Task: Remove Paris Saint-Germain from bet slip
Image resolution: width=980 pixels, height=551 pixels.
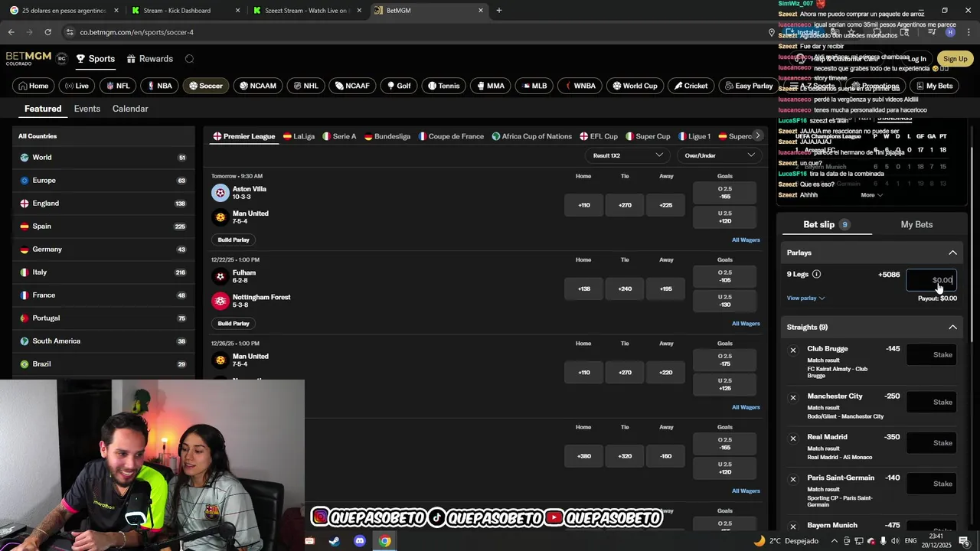Action: (793, 479)
